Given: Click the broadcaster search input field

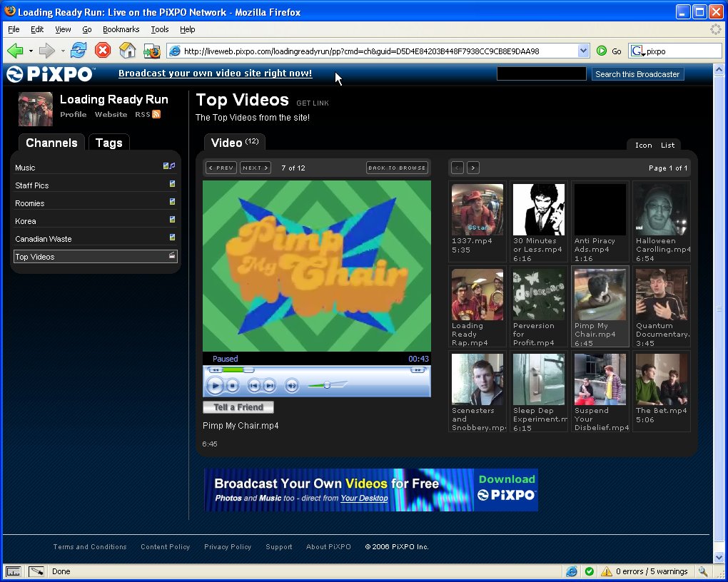Looking at the screenshot, I should [541, 73].
